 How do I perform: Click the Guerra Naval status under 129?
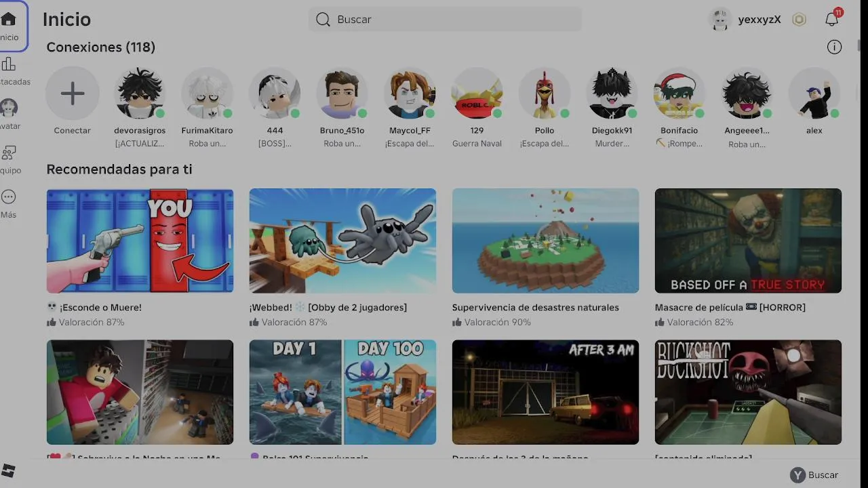point(477,144)
